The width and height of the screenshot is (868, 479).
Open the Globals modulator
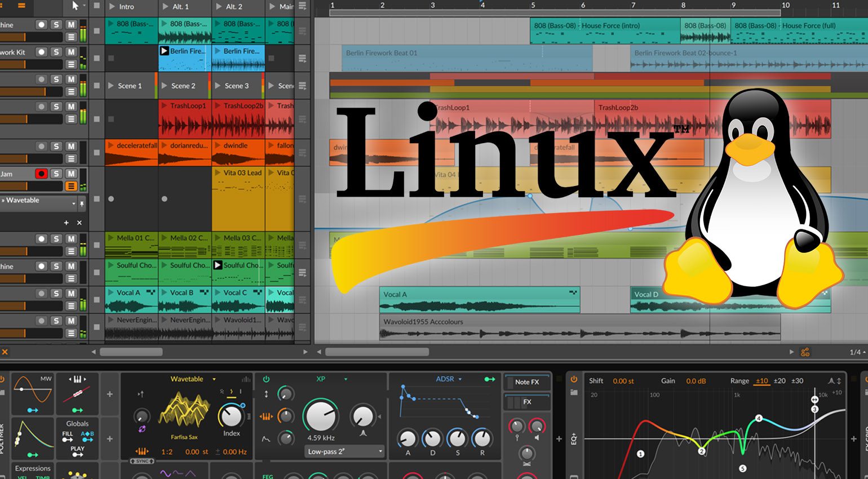(77, 438)
